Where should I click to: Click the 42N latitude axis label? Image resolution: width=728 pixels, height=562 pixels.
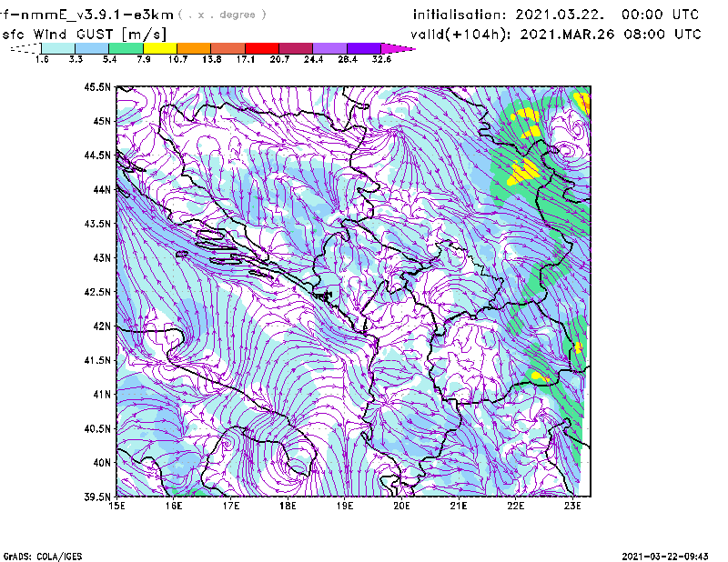click(x=100, y=326)
